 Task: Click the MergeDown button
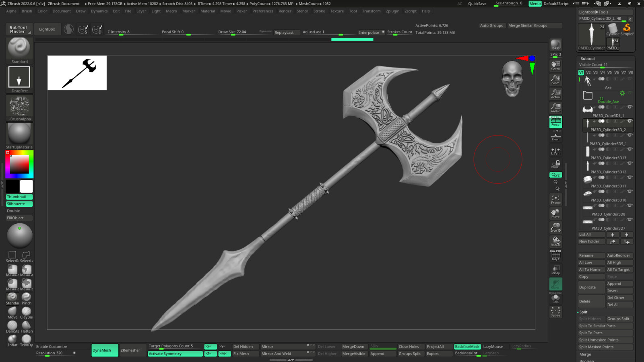[x=353, y=347]
